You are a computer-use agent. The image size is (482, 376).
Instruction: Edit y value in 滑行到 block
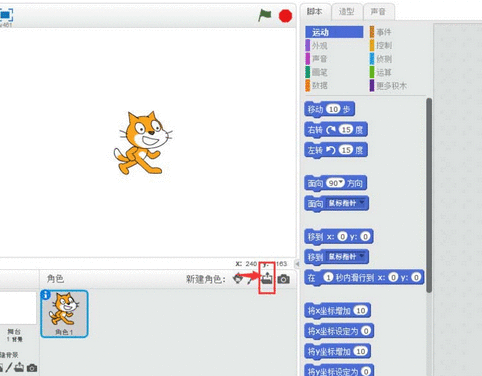[x=416, y=277]
